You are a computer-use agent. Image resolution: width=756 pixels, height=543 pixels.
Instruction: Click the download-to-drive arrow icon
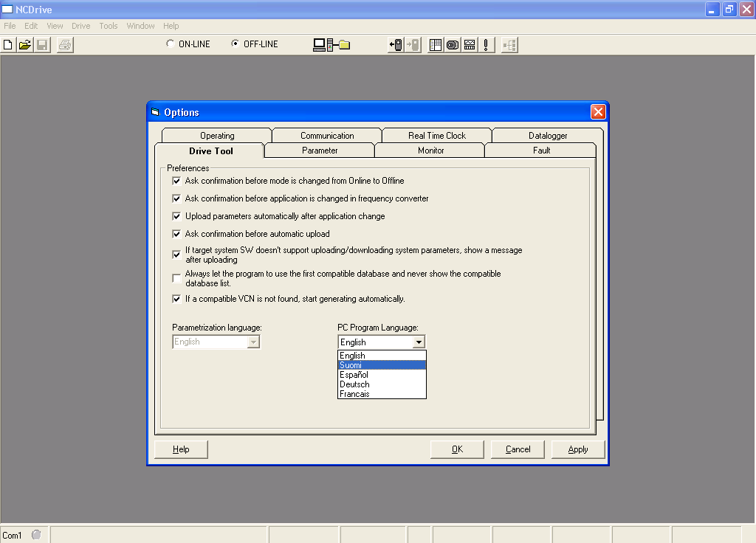pos(413,45)
